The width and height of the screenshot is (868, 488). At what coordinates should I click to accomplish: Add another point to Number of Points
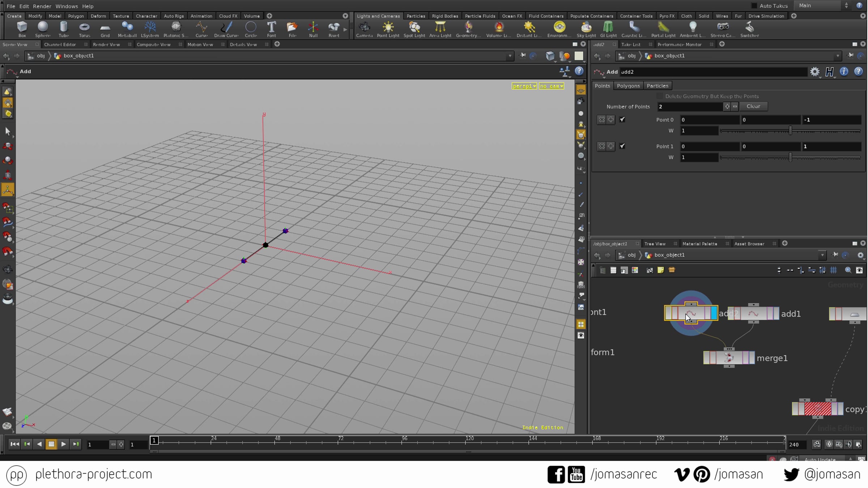727,107
